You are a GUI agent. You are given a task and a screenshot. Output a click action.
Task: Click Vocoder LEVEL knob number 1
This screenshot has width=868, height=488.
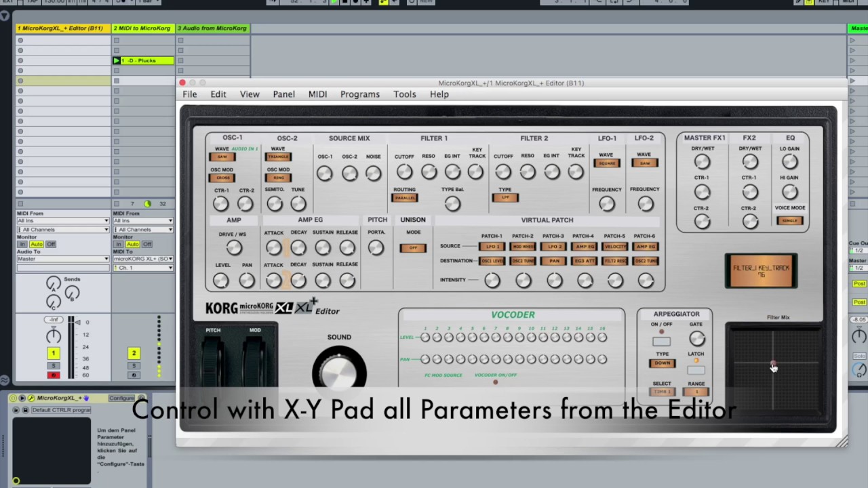[425, 338]
